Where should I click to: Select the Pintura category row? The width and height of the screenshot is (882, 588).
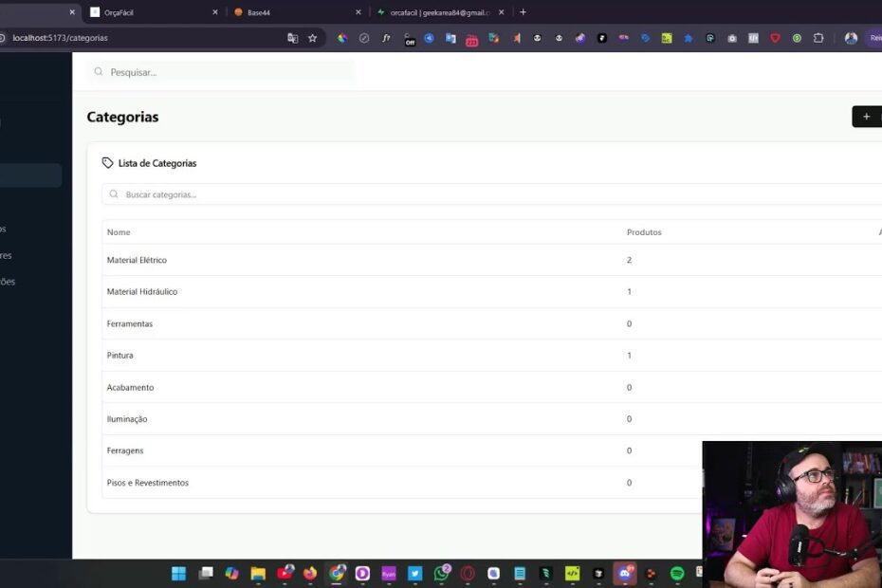point(120,355)
